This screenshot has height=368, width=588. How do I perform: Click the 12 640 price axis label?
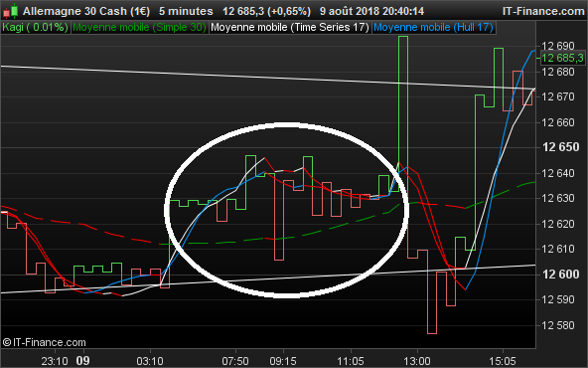558,173
